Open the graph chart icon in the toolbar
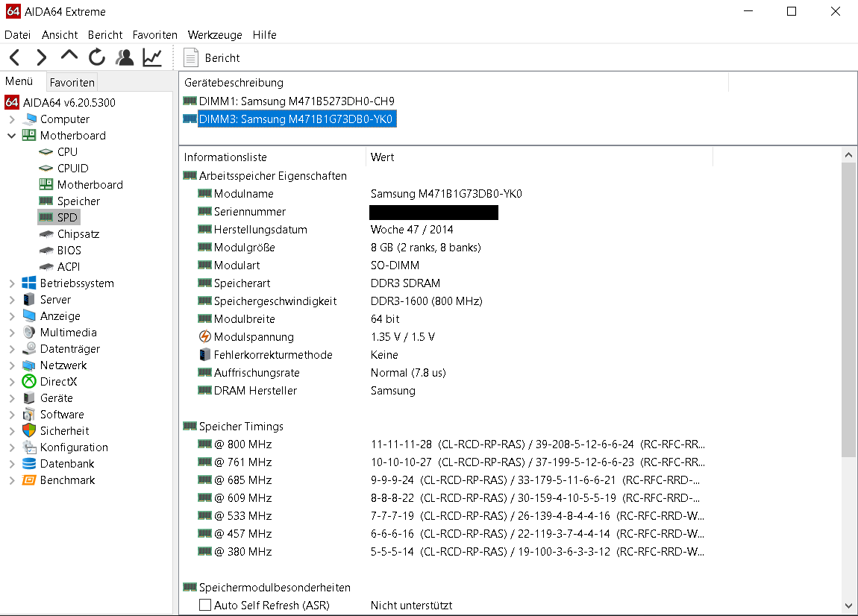Screen dimensions: 858x616 (x=152, y=57)
